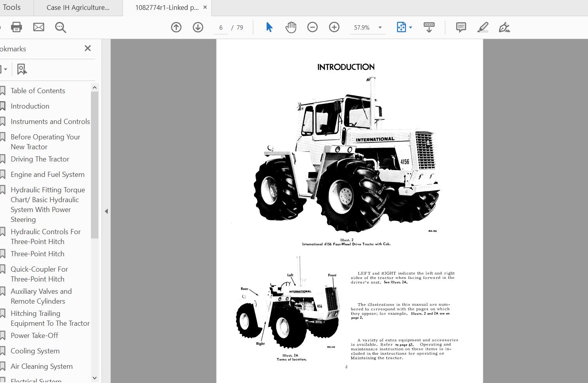Viewport: 588px width, 383px height.
Task: Click the 'Illust. 2A' caption text
Action: (x=290, y=355)
